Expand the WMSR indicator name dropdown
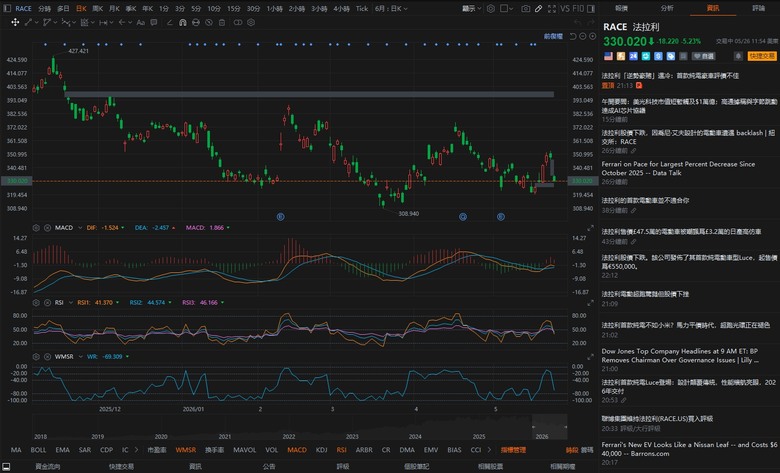 (80, 357)
